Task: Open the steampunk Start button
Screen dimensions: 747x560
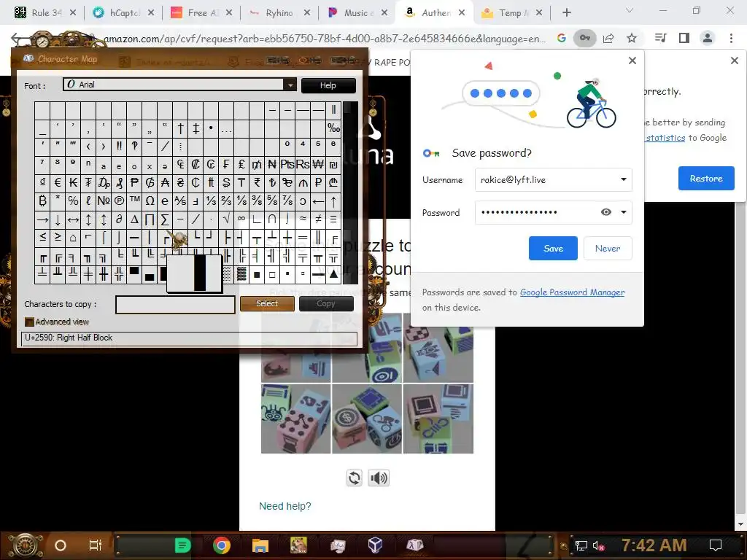Action: pos(25,545)
